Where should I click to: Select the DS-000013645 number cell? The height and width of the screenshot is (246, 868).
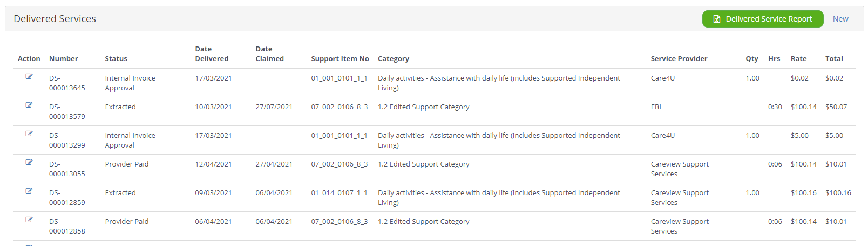[x=67, y=83]
